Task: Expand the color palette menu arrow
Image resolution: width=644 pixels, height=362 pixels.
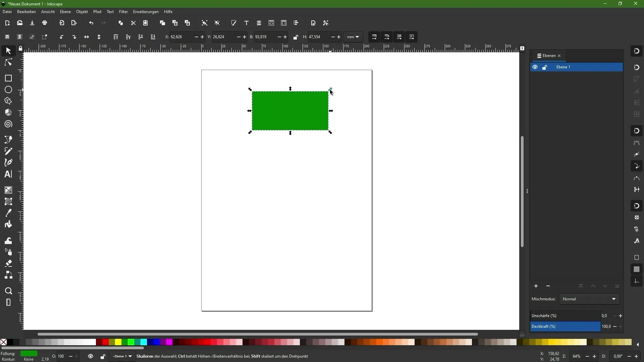Action: coord(638,344)
